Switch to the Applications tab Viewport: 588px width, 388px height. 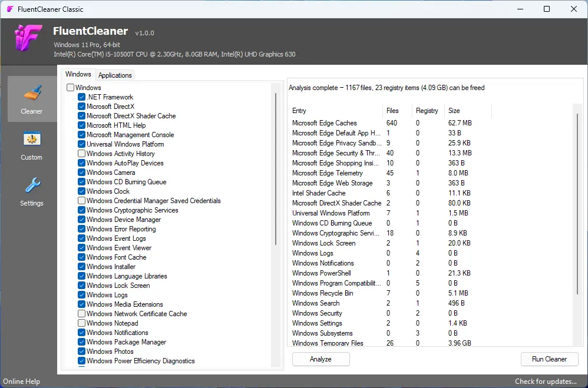[115, 75]
